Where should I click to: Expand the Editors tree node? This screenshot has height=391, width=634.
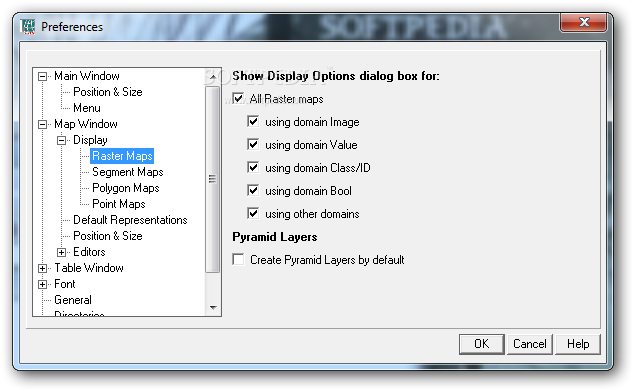coord(61,252)
